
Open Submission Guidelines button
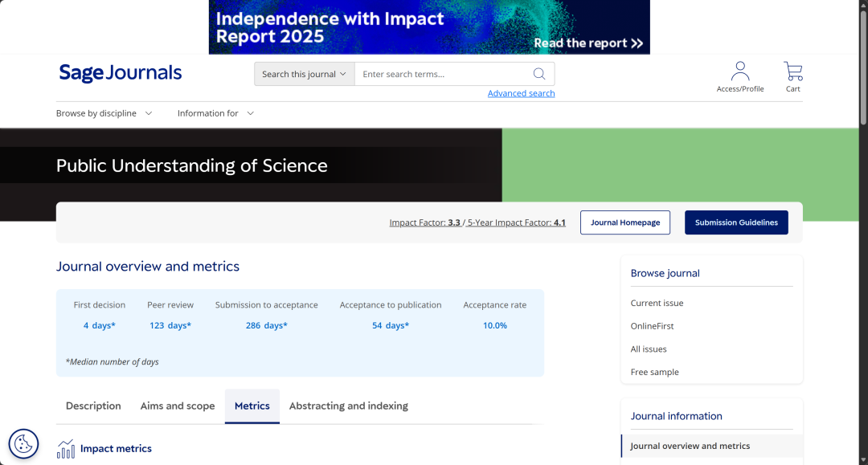pos(736,222)
